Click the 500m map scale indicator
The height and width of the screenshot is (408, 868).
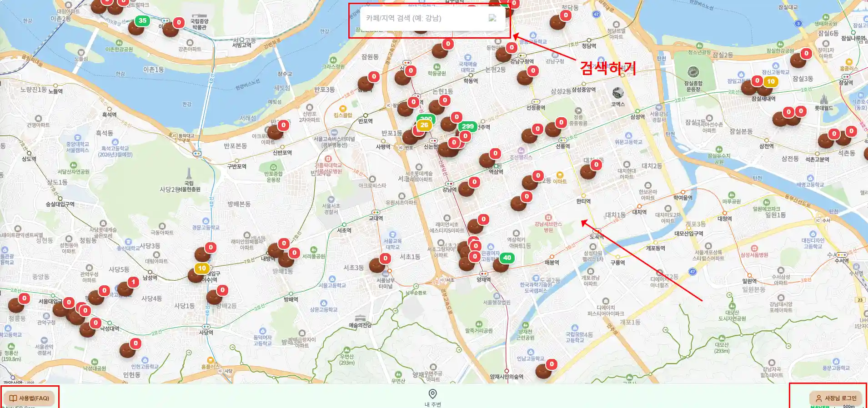tap(848, 406)
